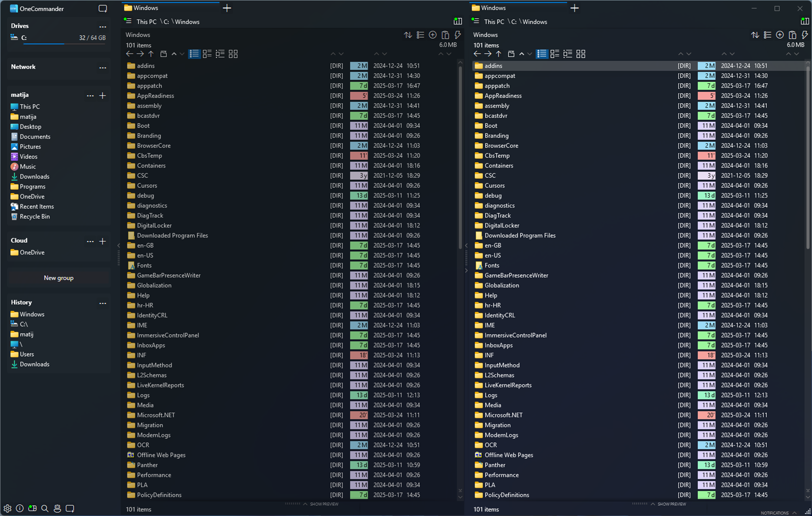The image size is (812, 516).
Task: Open Network section three-dot menu
Action: point(103,68)
